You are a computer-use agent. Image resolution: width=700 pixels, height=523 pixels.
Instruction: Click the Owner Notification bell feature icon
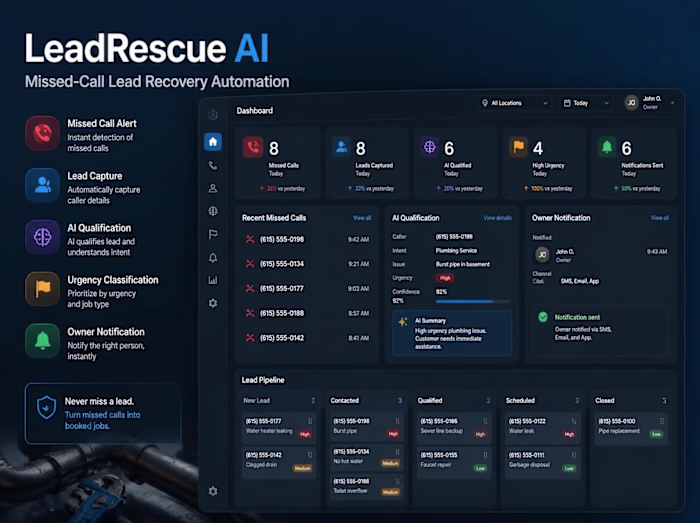tap(42, 341)
